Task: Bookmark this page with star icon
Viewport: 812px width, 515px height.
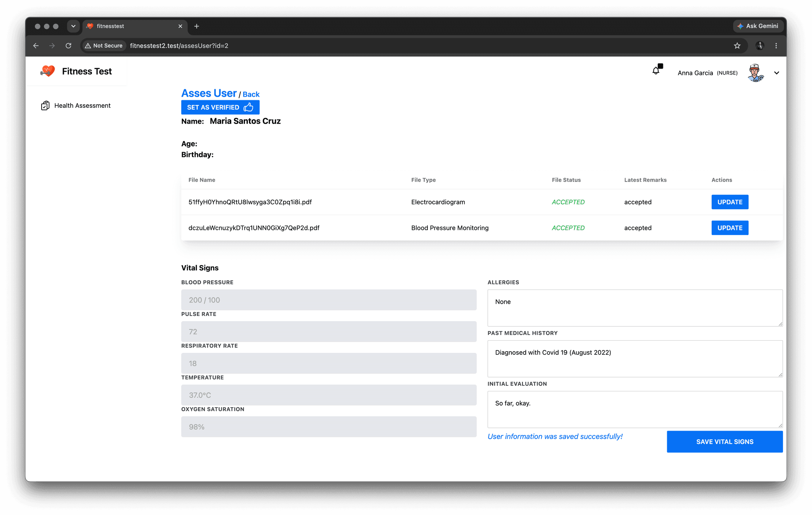Action: point(737,46)
